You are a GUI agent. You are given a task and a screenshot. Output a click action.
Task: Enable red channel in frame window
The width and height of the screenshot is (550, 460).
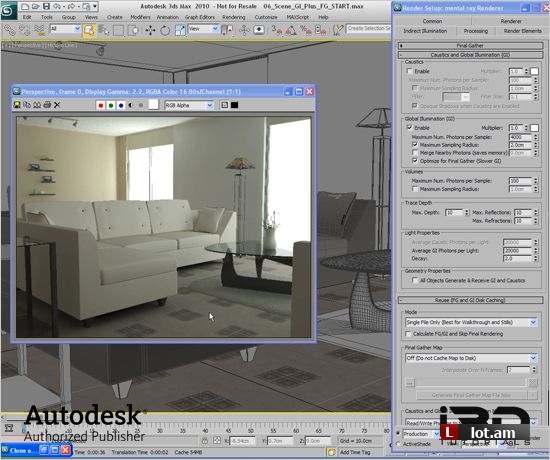[x=101, y=105]
